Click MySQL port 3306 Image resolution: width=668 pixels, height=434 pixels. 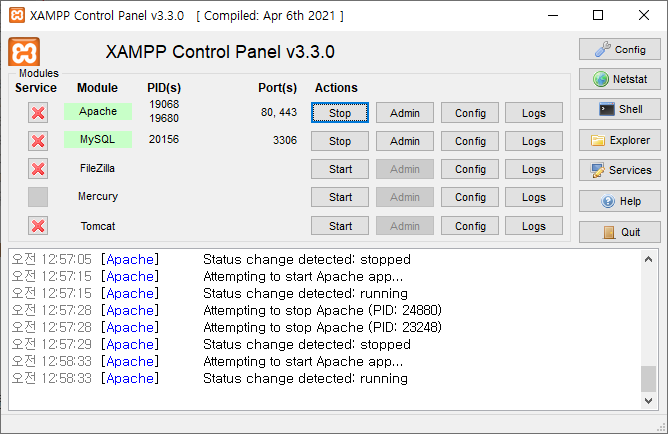[x=285, y=140]
